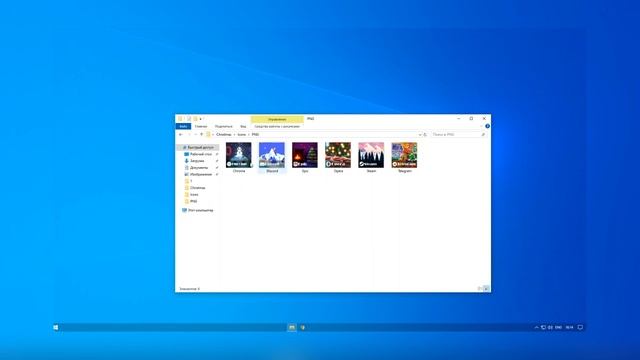
Task: Minimize the Explorer window
Action: 458,118
